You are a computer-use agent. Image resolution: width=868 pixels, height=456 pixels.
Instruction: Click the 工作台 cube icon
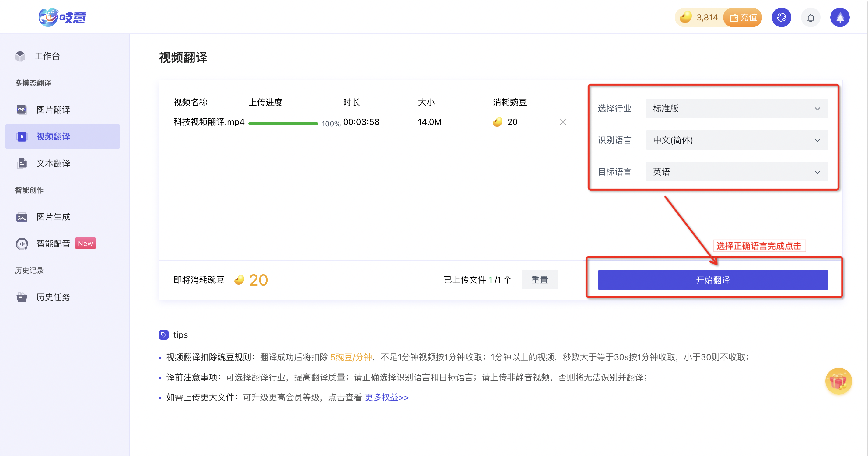[20, 56]
